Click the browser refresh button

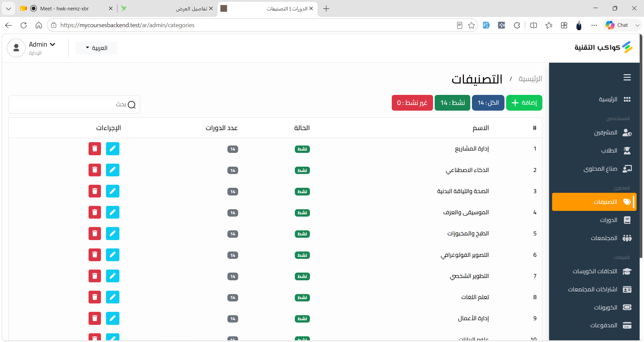click(x=23, y=25)
